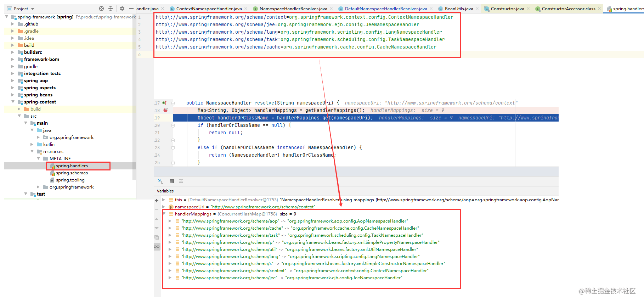Switch to ConstructorAccessor.class tab
Viewport: 644px width, 303px height.
[568, 9]
